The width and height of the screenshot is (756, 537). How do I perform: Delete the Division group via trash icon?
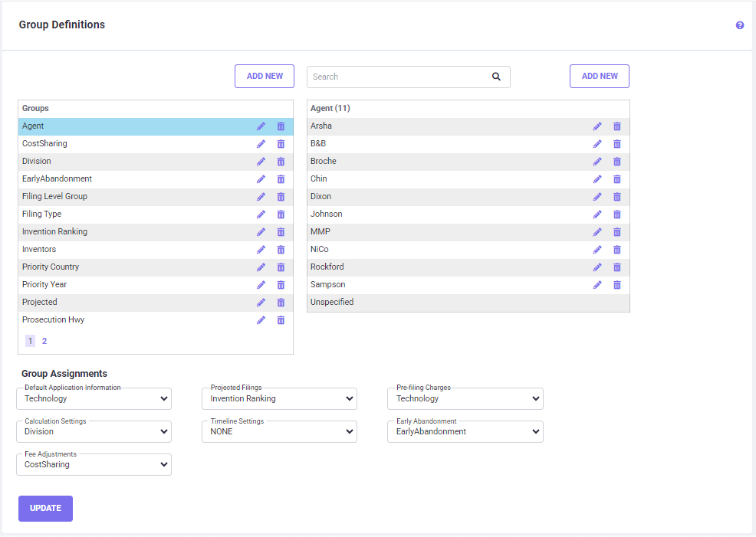(281, 162)
